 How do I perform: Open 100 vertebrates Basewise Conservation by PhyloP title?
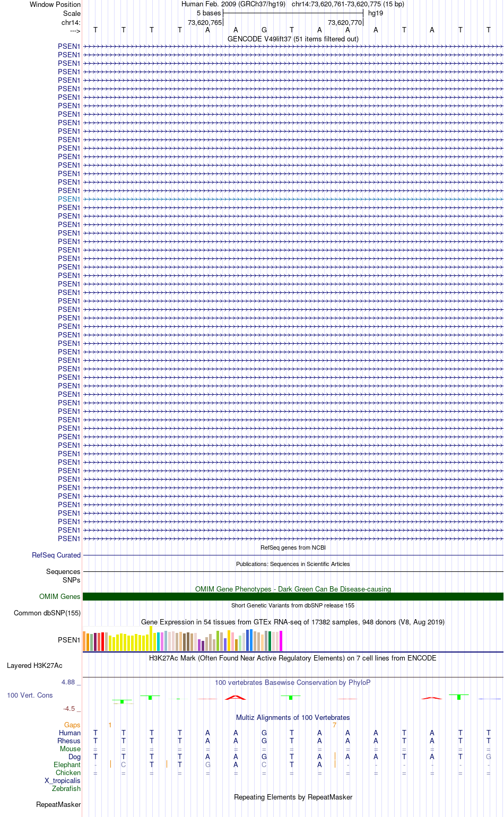click(x=293, y=683)
